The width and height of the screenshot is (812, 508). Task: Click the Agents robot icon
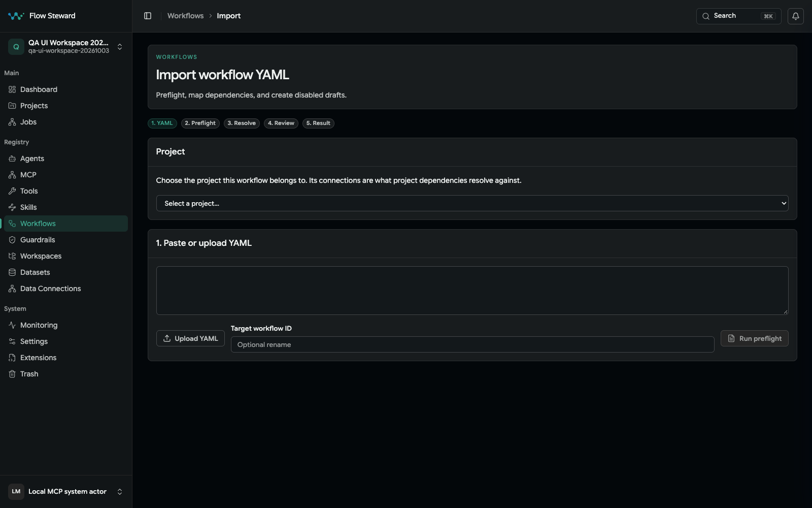[12, 158]
